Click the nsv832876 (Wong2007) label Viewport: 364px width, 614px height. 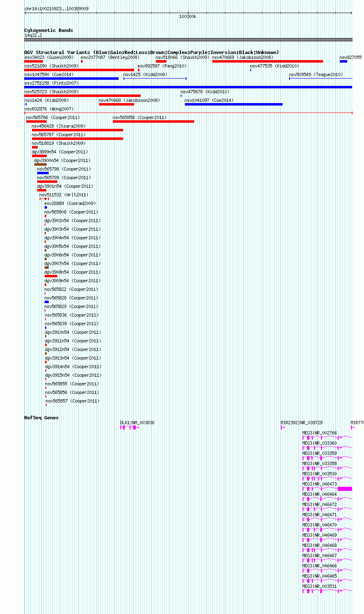[x=49, y=109]
